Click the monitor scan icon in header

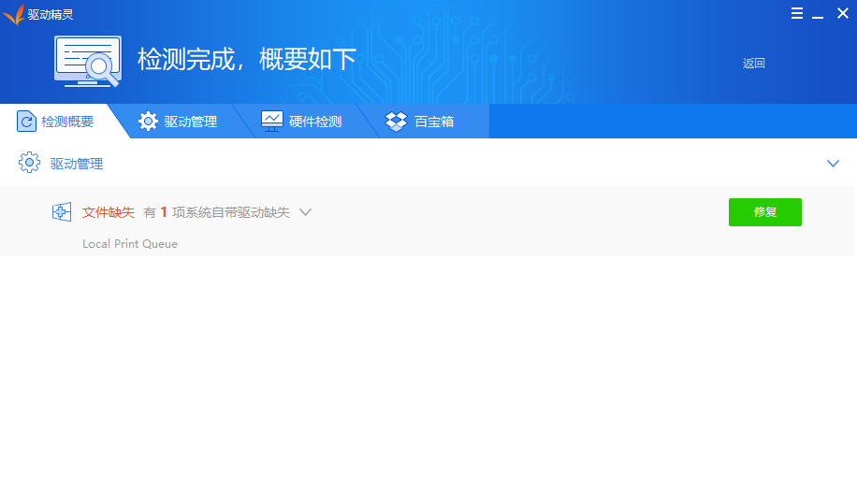click(88, 61)
